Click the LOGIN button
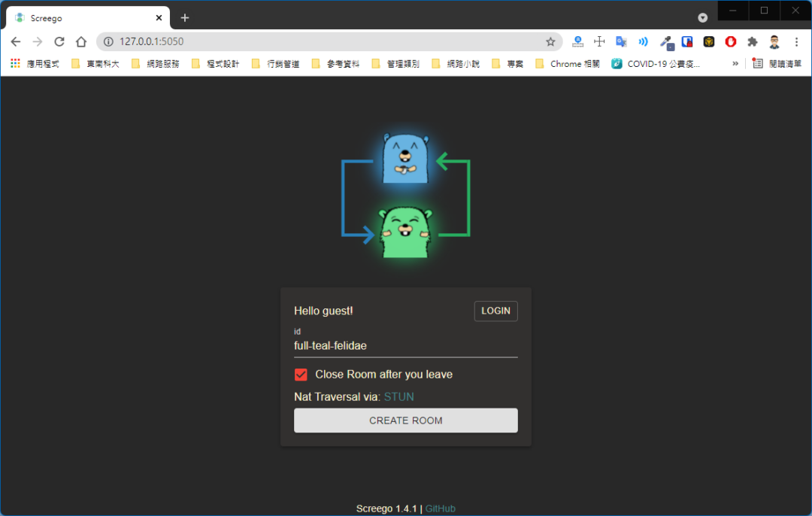The width and height of the screenshot is (812, 516). point(495,311)
